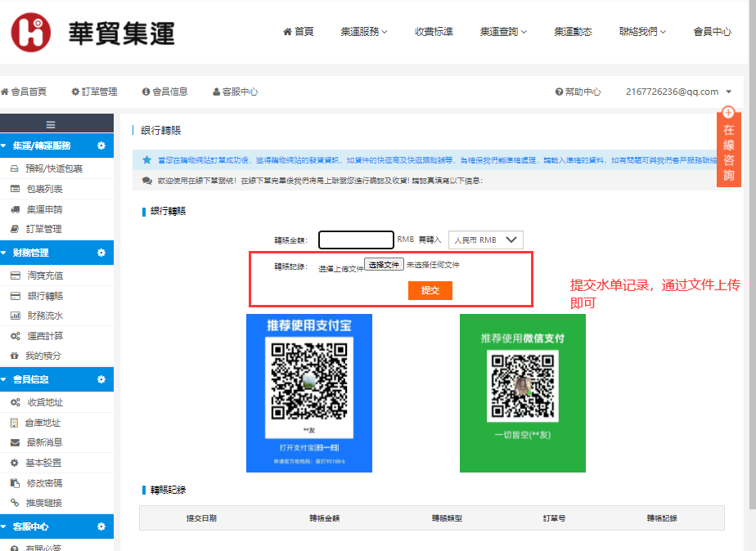This screenshot has width=756, height=551.
Task: Click gear icon beside 集運/轉運服務 header
Action: tap(101, 146)
